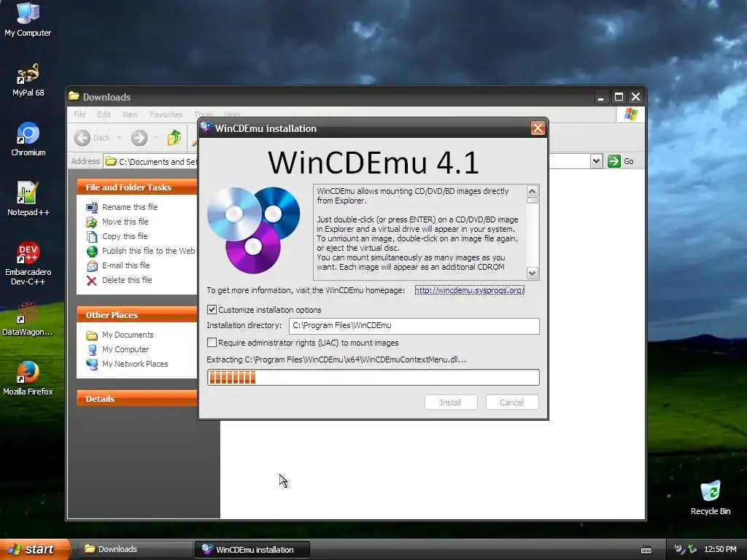The image size is (747, 560).
Task: Open the Favorites menu in Downloads
Action: coord(166,114)
